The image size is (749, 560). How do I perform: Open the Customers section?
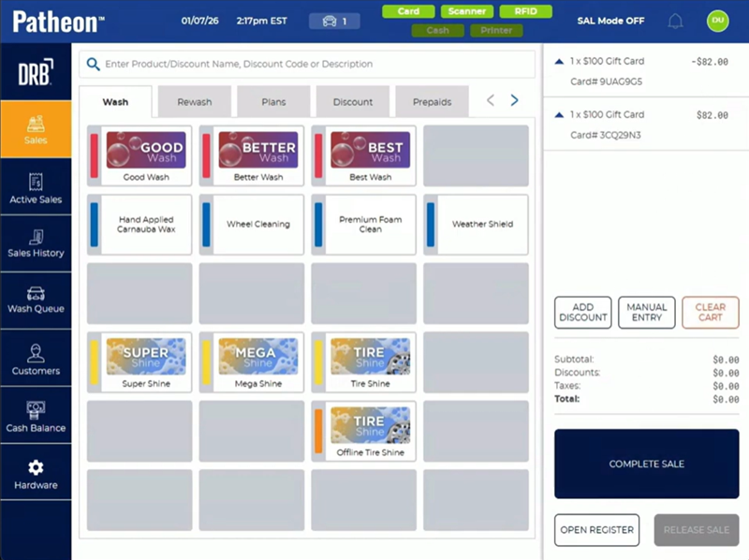pos(36,360)
